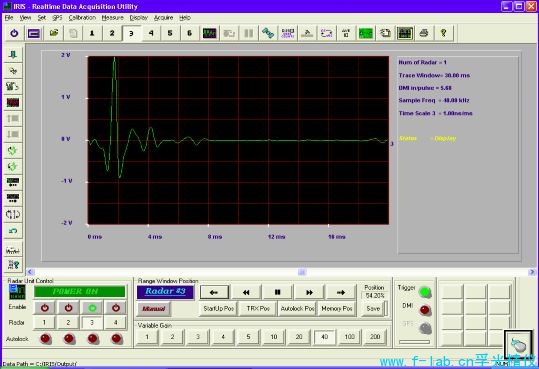Click the satellite link icon in toolbar

[x=268, y=33]
